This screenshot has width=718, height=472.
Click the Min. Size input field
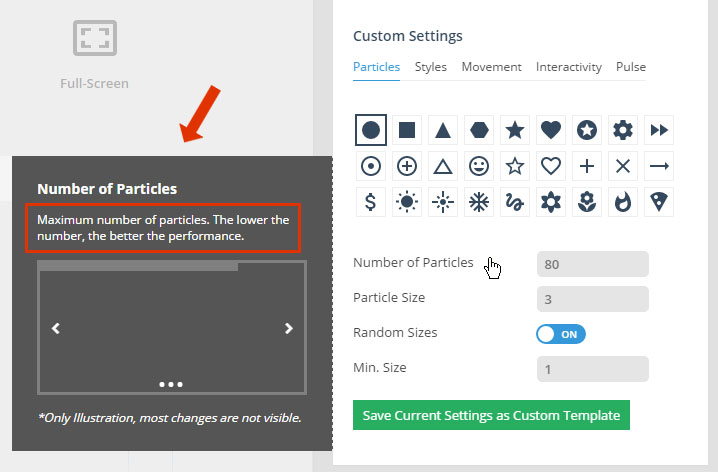[593, 369]
